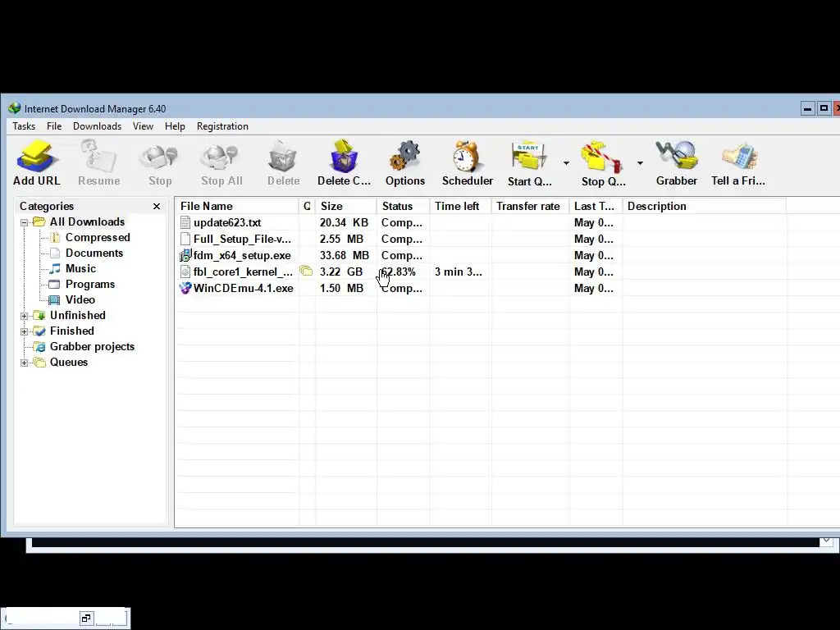Screen dimensions: 840x630
Task: Sort by File Name column header
Action: click(237, 206)
